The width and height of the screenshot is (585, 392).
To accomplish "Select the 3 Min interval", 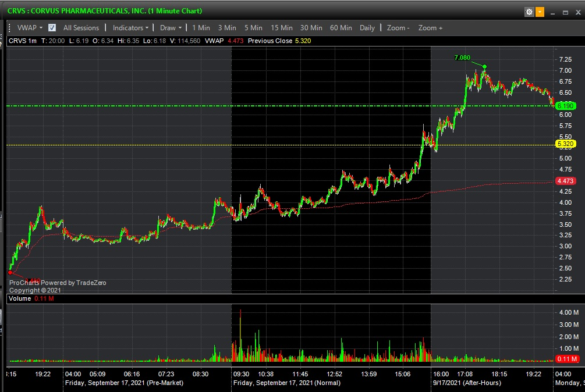I will tap(227, 28).
